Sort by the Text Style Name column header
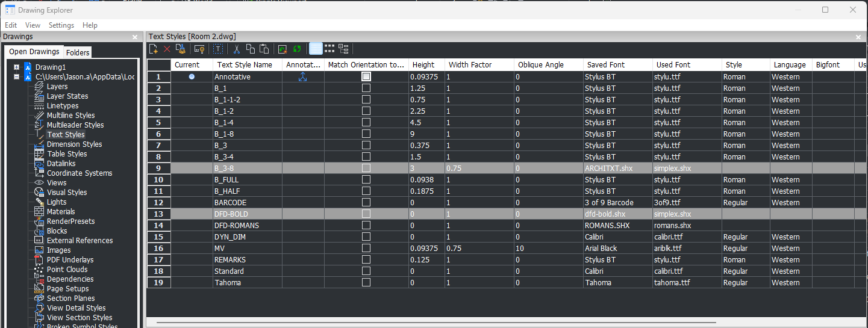Viewport: 868px width, 328px height. click(245, 65)
